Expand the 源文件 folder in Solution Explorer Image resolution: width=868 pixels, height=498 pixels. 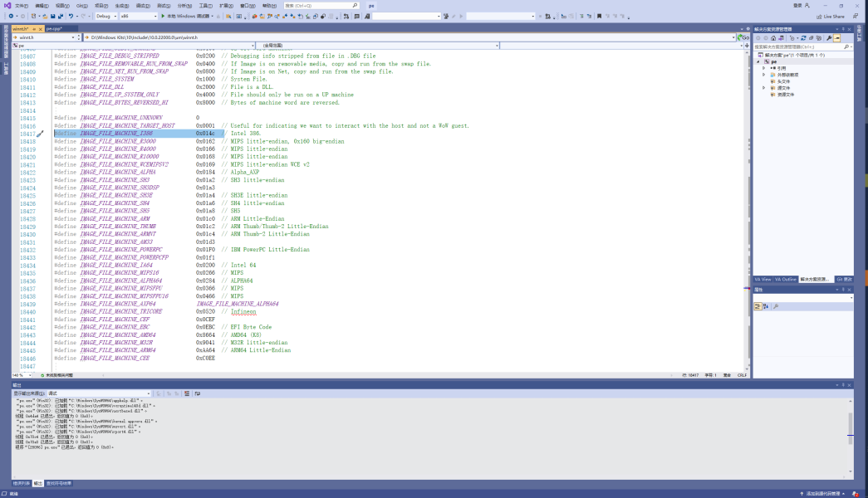click(x=764, y=88)
